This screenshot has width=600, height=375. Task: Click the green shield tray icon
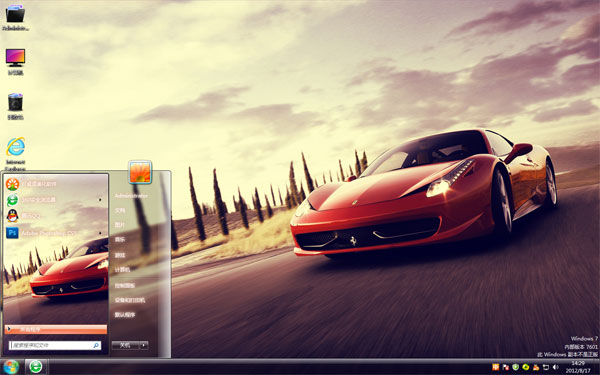point(515,367)
